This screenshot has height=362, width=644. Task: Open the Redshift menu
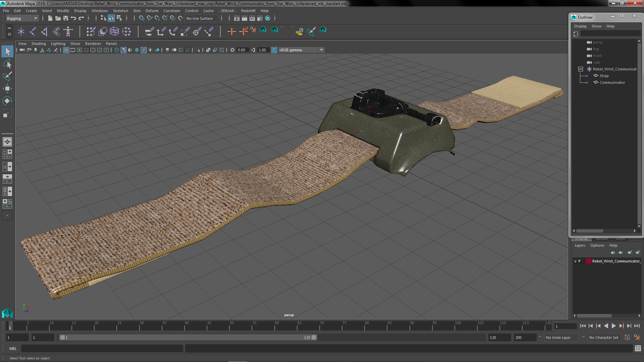248,11
